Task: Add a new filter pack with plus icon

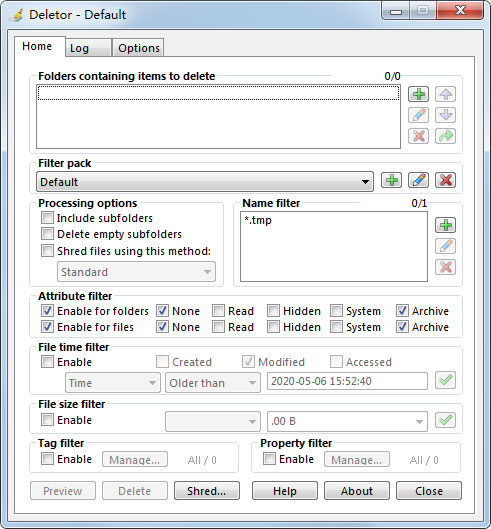Action: point(391,180)
